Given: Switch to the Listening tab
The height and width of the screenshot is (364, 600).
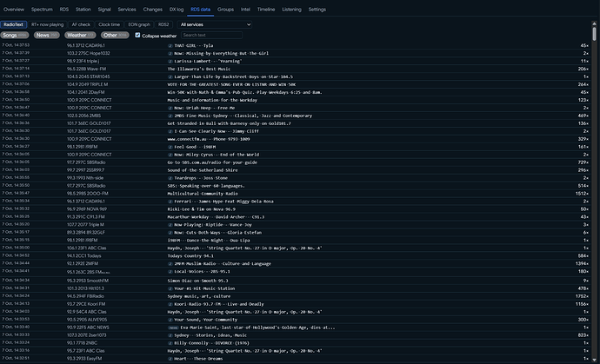Looking at the screenshot, I should tap(291, 10).
